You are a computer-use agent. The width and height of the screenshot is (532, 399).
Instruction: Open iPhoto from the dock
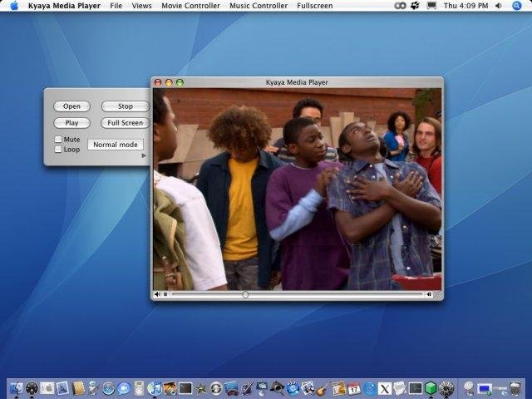pos(170,388)
